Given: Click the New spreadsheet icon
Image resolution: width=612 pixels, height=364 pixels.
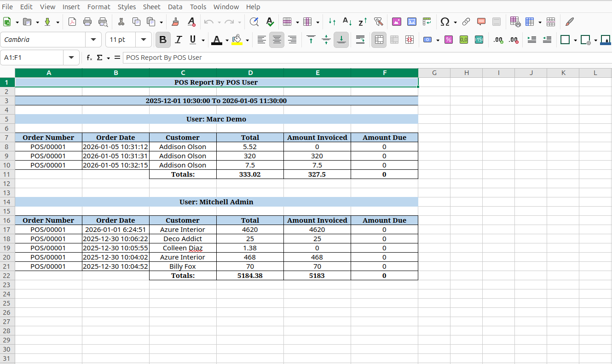Looking at the screenshot, I should pos(7,22).
